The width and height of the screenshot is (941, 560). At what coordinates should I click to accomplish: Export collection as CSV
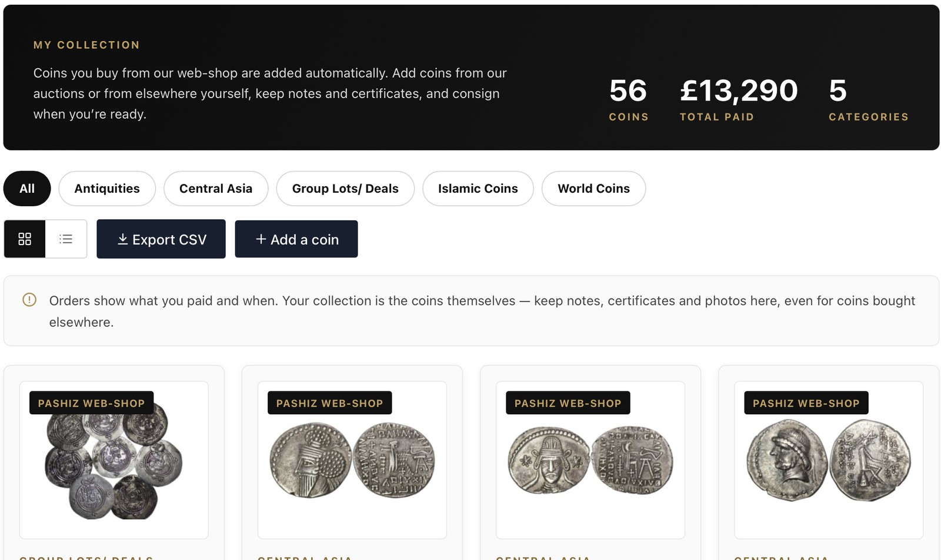[x=161, y=239]
